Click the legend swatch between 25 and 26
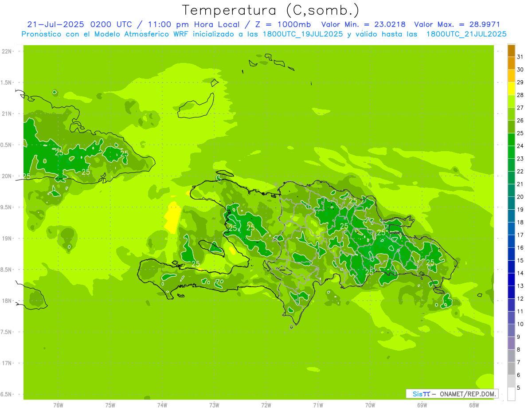This screenshot has height=411, width=532. [511, 127]
